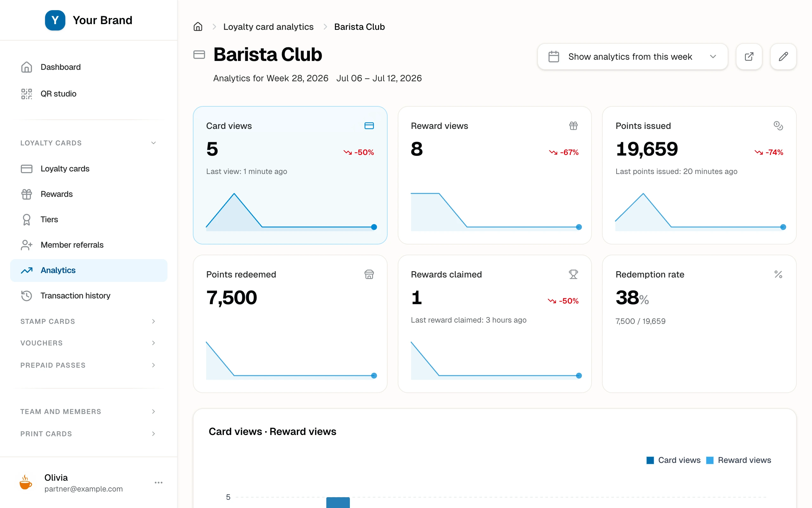
Task: Click 'Last reward claimed: 3 hours ago'
Action: tap(469, 320)
